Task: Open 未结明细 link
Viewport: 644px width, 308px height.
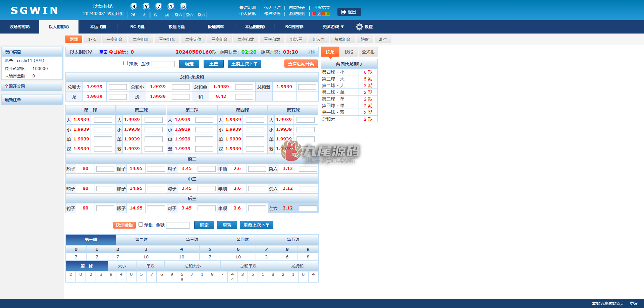Action: 248,7
